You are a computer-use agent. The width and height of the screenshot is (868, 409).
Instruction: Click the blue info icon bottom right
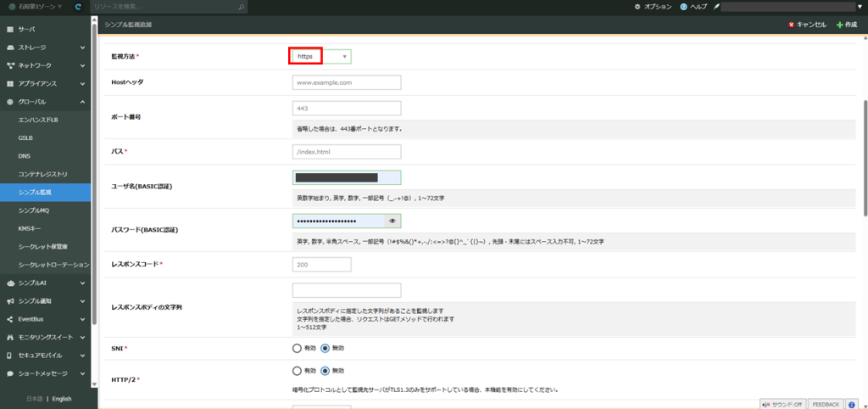click(x=852, y=404)
